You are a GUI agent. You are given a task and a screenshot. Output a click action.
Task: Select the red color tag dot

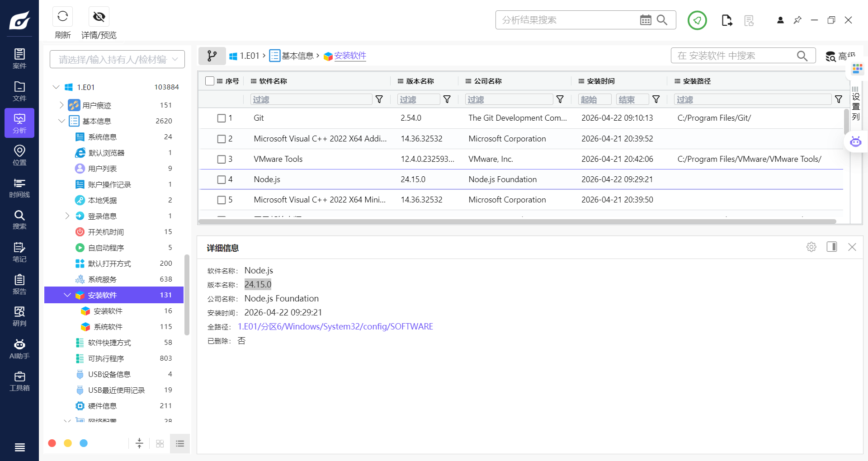click(52, 443)
